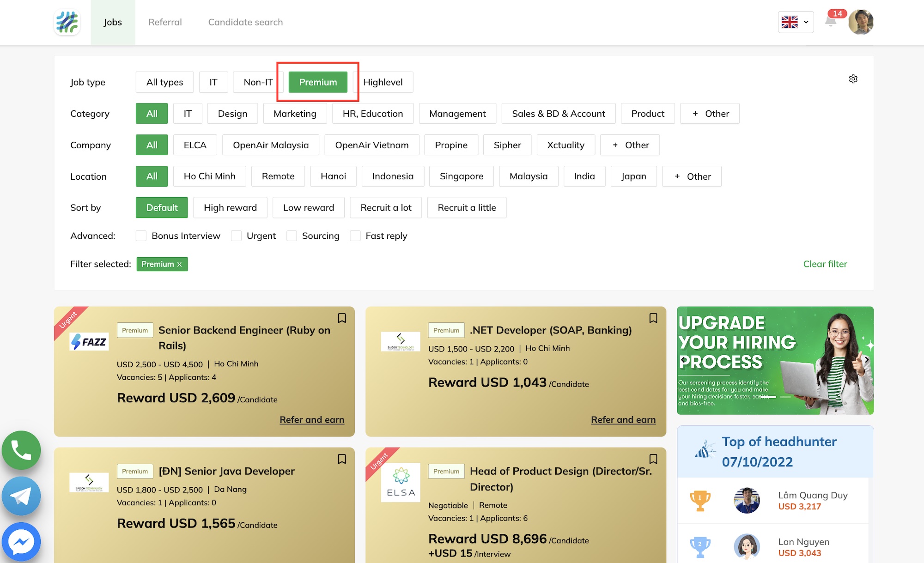Click the Clear filter link
924x563 pixels.
coord(825,264)
